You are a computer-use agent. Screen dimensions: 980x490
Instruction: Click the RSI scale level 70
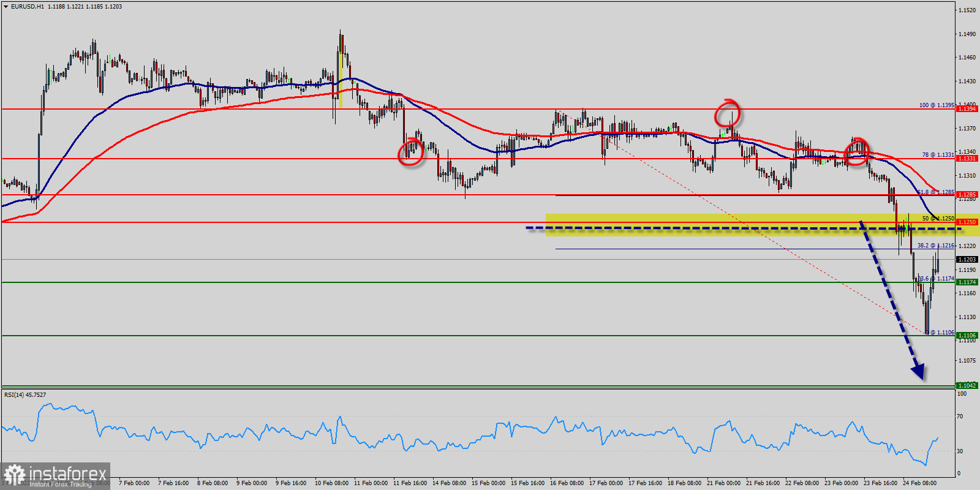pos(960,417)
